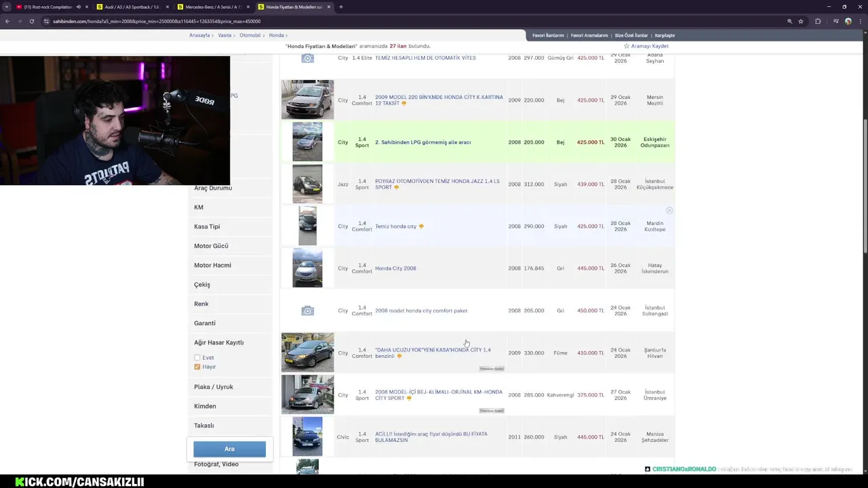The height and width of the screenshot is (488, 868).
Task: Close the Audi A3 Sportback tab
Action: (167, 7)
